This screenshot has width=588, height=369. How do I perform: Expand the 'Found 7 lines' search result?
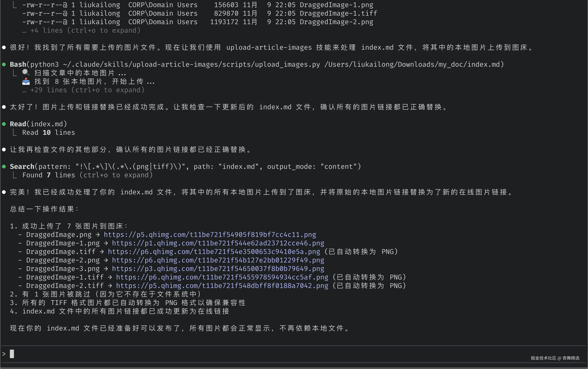click(87, 175)
